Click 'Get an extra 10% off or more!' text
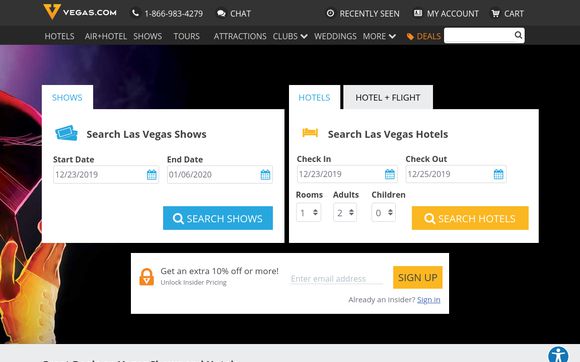This screenshot has width=580, height=362. pyautogui.click(x=219, y=271)
